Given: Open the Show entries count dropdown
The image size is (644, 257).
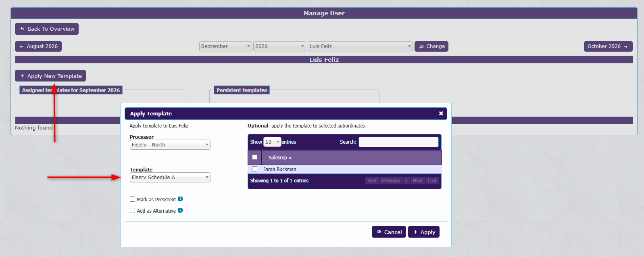Looking at the screenshot, I should 272,142.
